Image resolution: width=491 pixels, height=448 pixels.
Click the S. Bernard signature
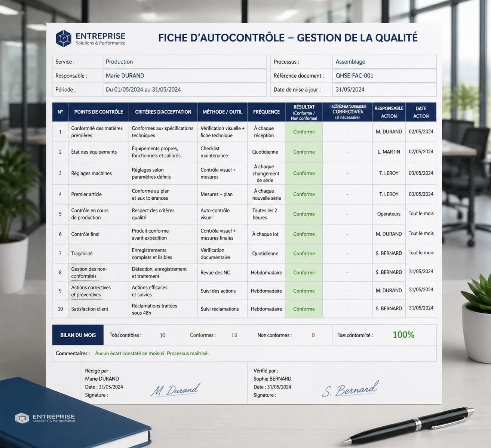[350, 389]
